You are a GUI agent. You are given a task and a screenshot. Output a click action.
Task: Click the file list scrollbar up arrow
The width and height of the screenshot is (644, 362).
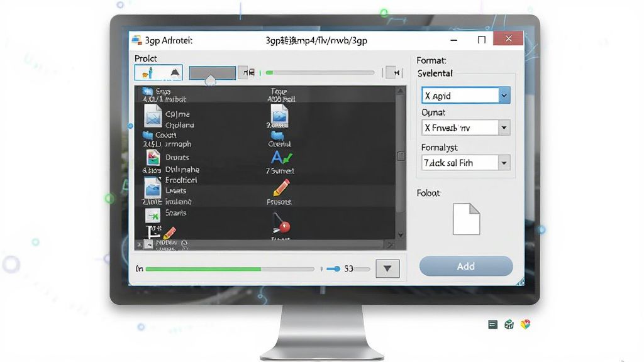point(401,90)
